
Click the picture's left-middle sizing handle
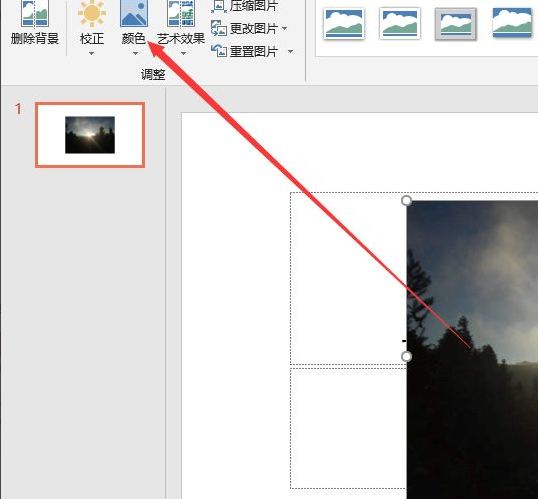click(407, 357)
